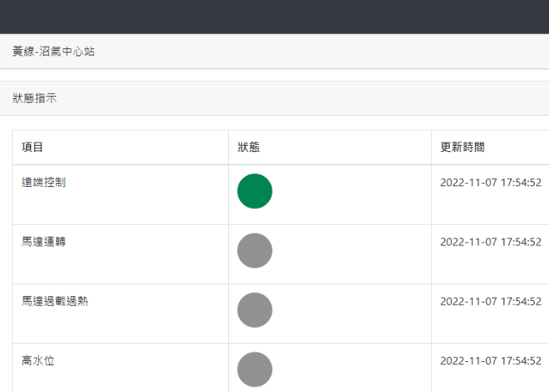Click the gray 馬達運轉 status indicator
The width and height of the screenshot is (549, 392).
254,250
